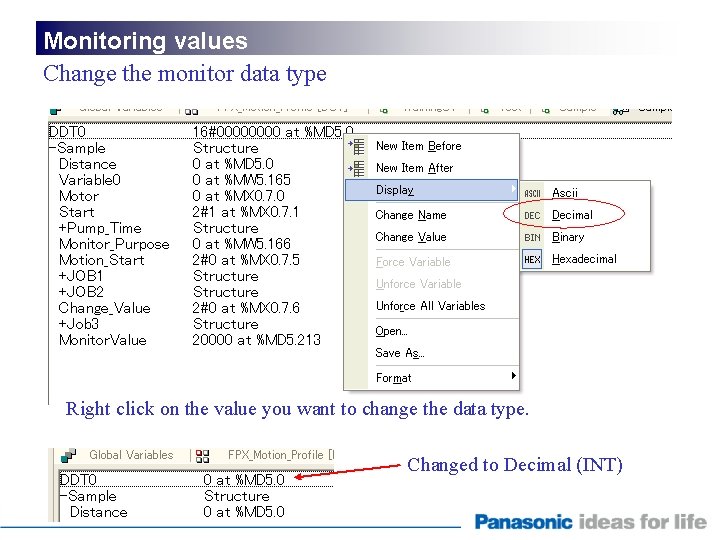Click the HEX display icon
720x540 pixels.
pos(532,259)
